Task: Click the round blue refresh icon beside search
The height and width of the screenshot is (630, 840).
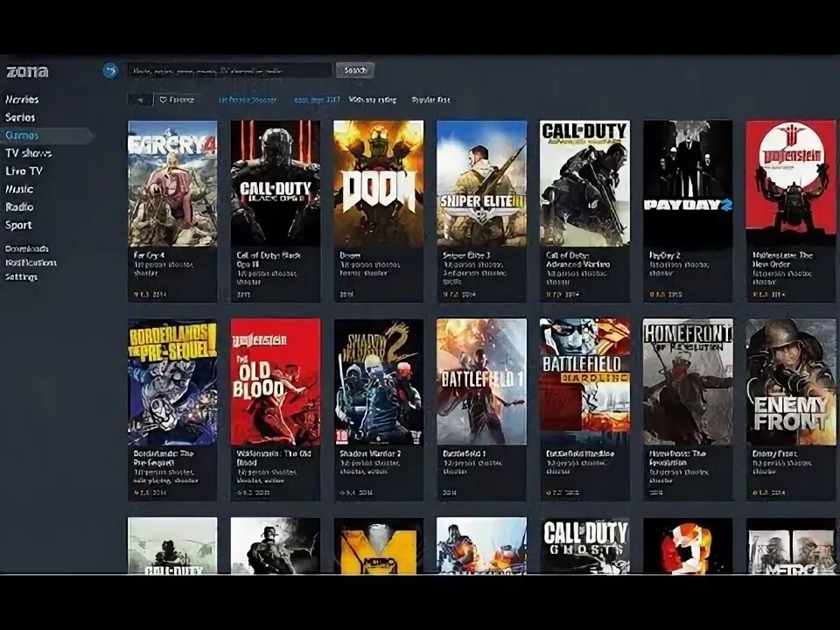Action: point(110,70)
